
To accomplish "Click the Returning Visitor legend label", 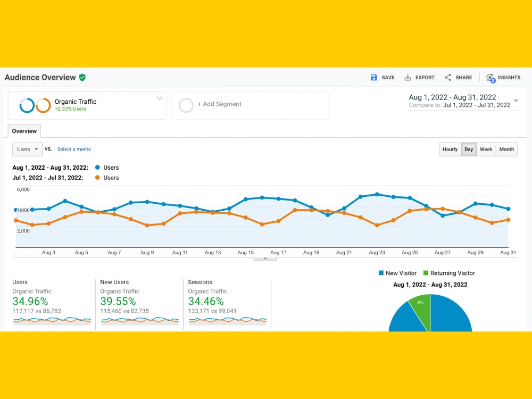I will (x=453, y=273).
